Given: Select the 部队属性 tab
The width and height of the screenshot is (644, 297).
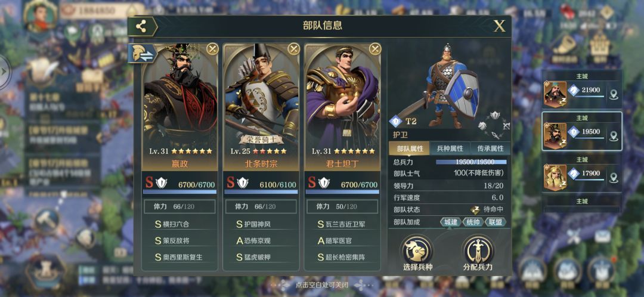Looking at the screenshot, I should 410,148.
